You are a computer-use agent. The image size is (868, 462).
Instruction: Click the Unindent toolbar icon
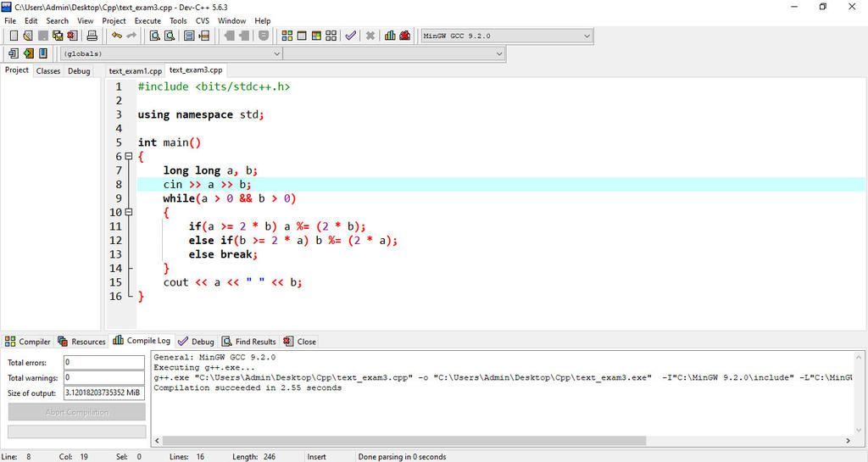pyautogui.click(x=243, y=36)
